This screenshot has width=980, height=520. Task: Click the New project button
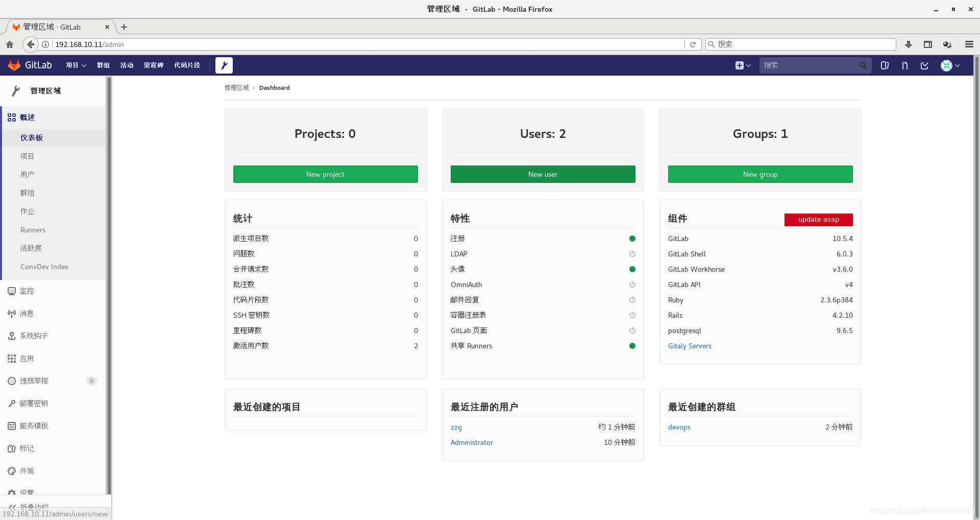coord(325,174)
